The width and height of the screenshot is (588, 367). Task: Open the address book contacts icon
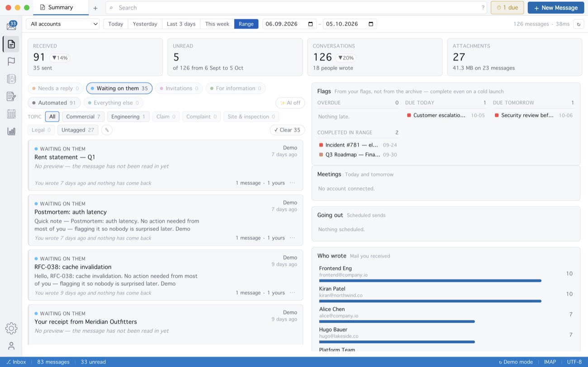(x=11, y=79)
